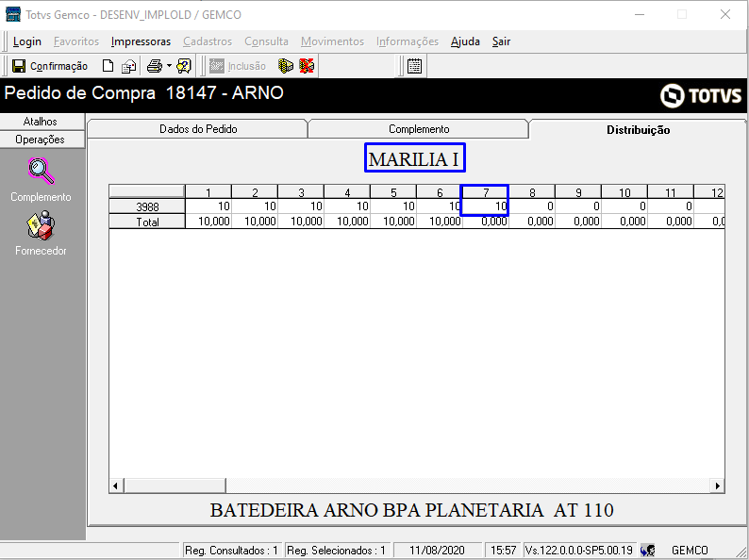Open the Ajuda menu
The image size is (749, 560).
coord(465,41)
